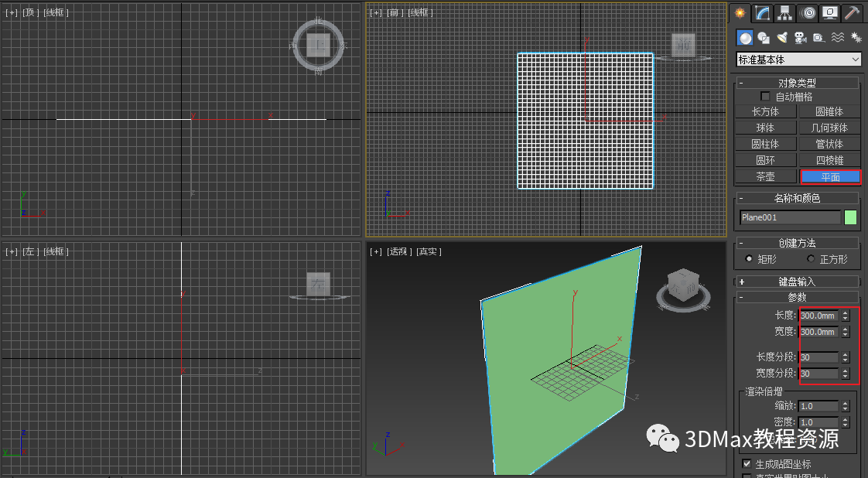Screen dimensions: 868x478
Task: Click the 长度 spinner arrows
Action: pos(846,316)
